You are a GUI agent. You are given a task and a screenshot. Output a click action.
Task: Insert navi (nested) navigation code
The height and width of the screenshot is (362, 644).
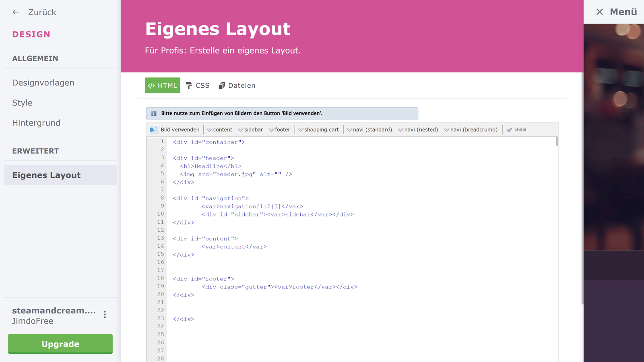(x=418, y=130)
